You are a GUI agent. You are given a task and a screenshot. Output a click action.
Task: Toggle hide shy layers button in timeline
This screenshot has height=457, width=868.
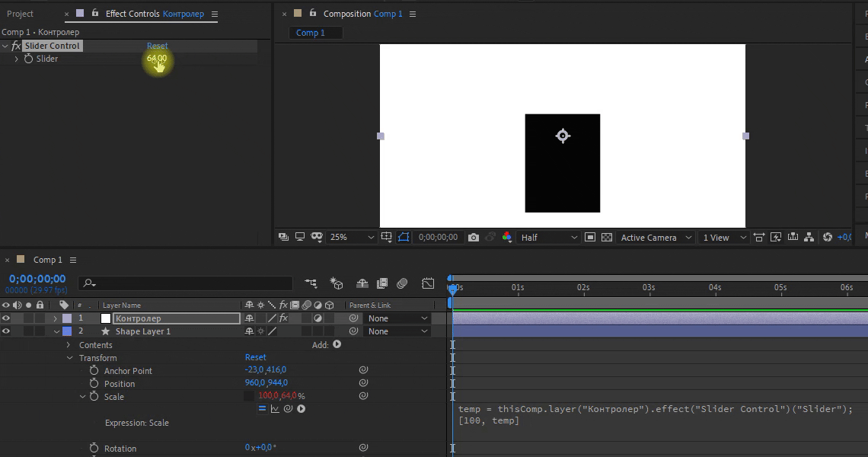tap(362, 283)
